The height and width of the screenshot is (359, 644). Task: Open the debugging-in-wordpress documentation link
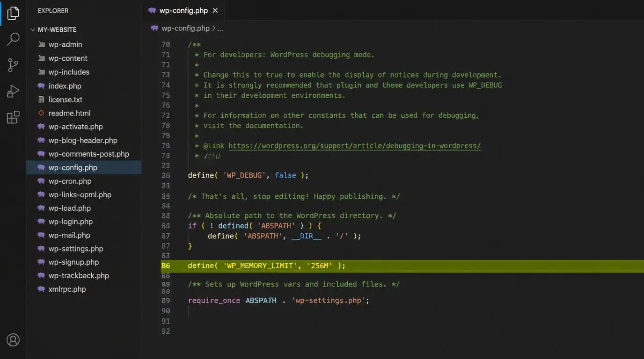coord(354,145)
